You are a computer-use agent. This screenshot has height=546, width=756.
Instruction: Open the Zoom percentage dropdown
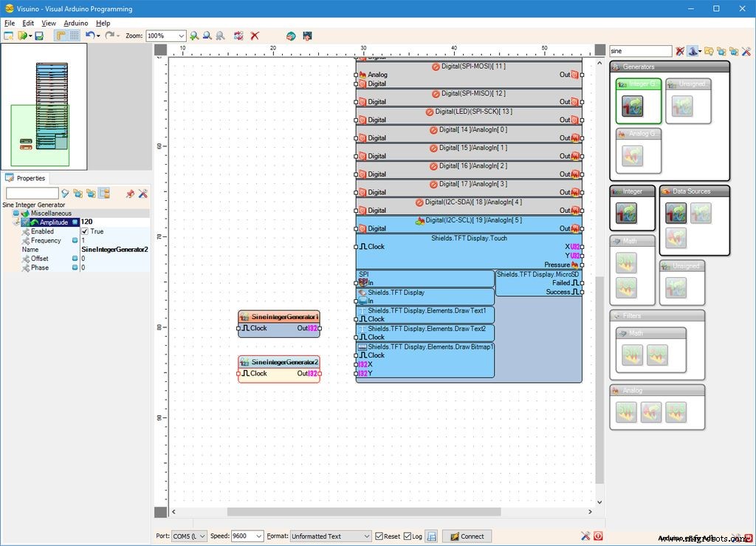point(182,35)
